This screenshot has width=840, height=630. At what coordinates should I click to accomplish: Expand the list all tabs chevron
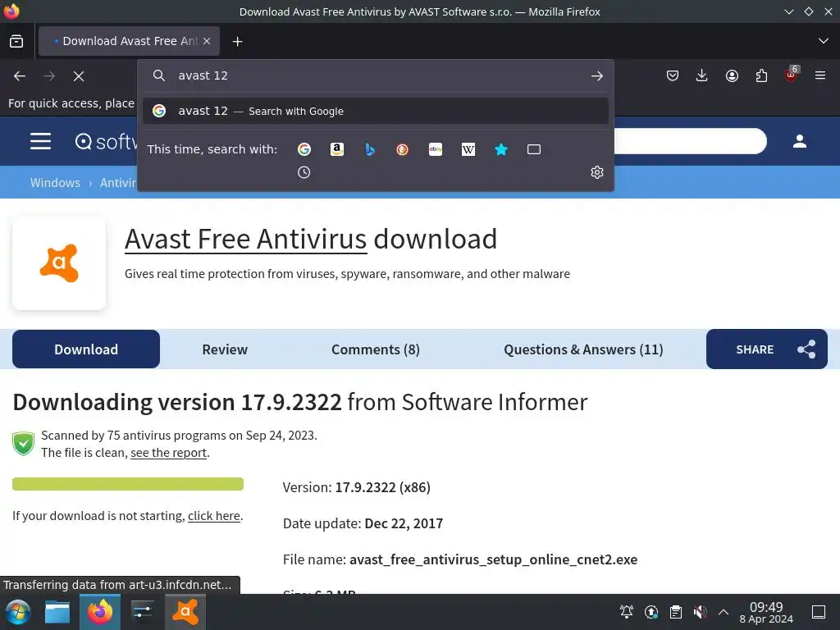[x=824, y=41]
